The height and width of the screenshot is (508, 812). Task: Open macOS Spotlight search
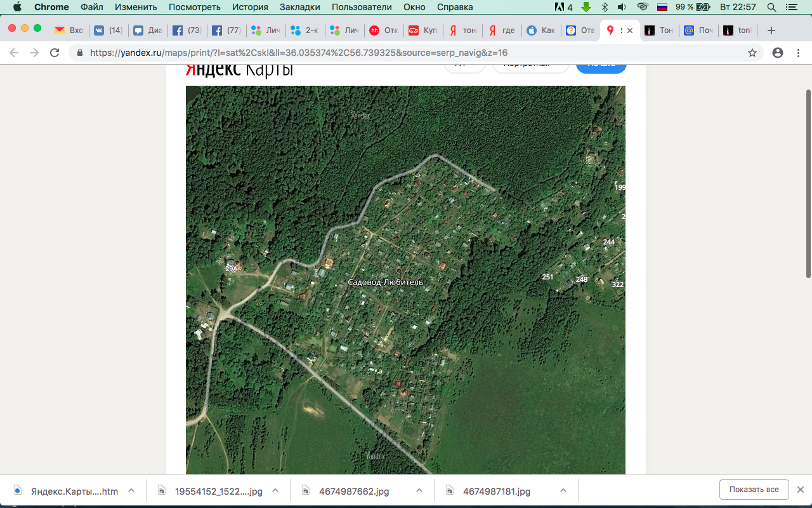click(x=771, y=7)
